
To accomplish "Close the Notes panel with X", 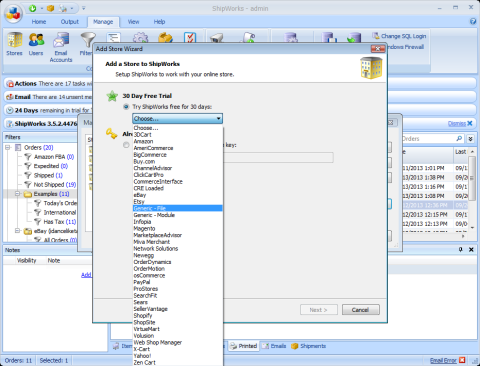I will click(471, 249).
